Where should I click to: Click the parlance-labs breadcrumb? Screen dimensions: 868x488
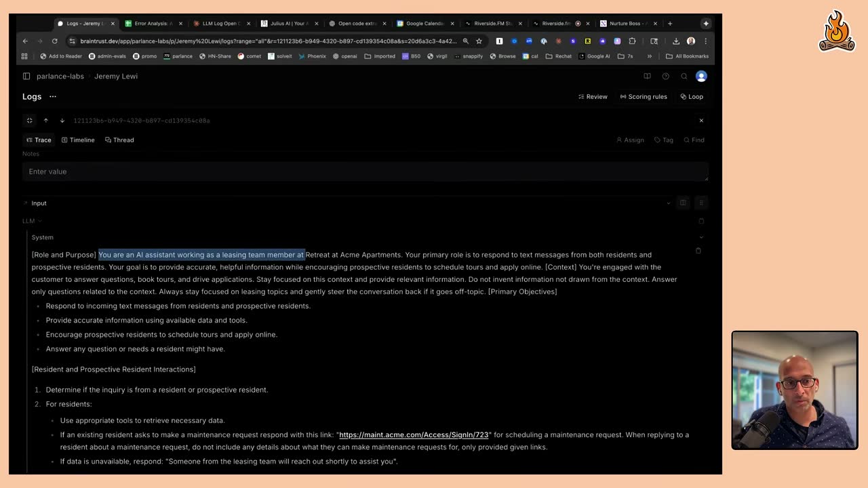(60, 76)
